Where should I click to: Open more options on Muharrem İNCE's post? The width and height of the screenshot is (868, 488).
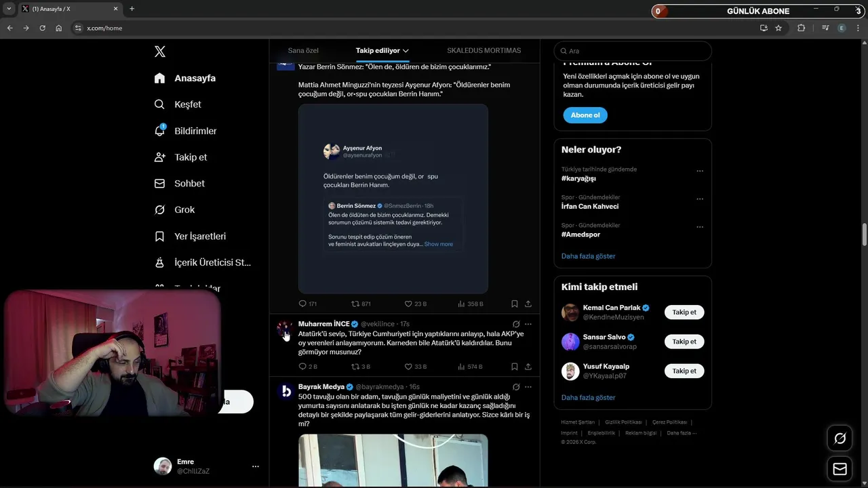coord(528,324)
